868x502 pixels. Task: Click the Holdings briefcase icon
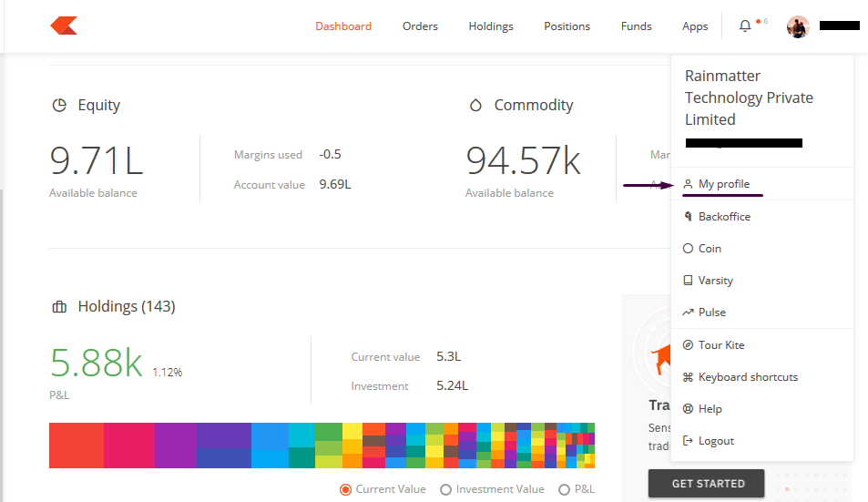point(59,307)
